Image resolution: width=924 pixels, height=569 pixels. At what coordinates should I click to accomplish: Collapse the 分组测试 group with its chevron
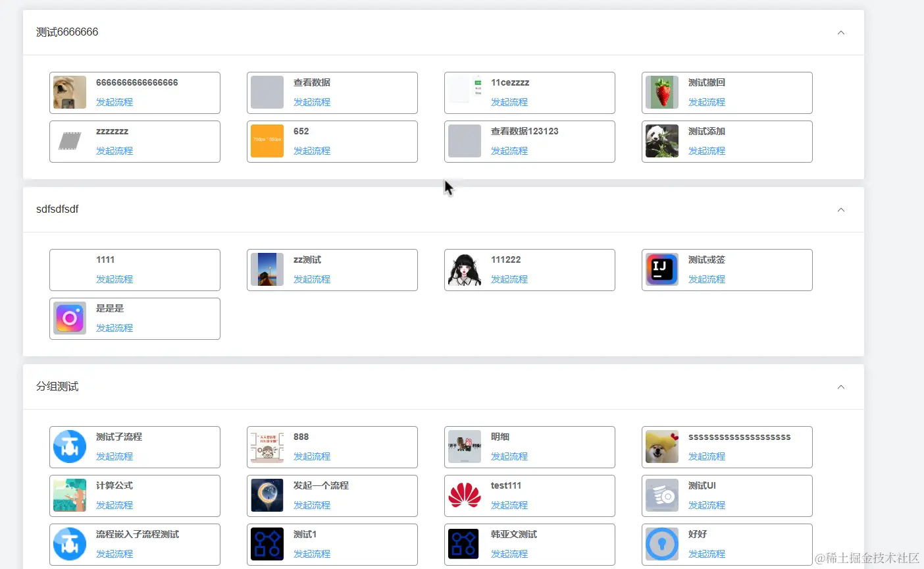click(x=840, y=387)
